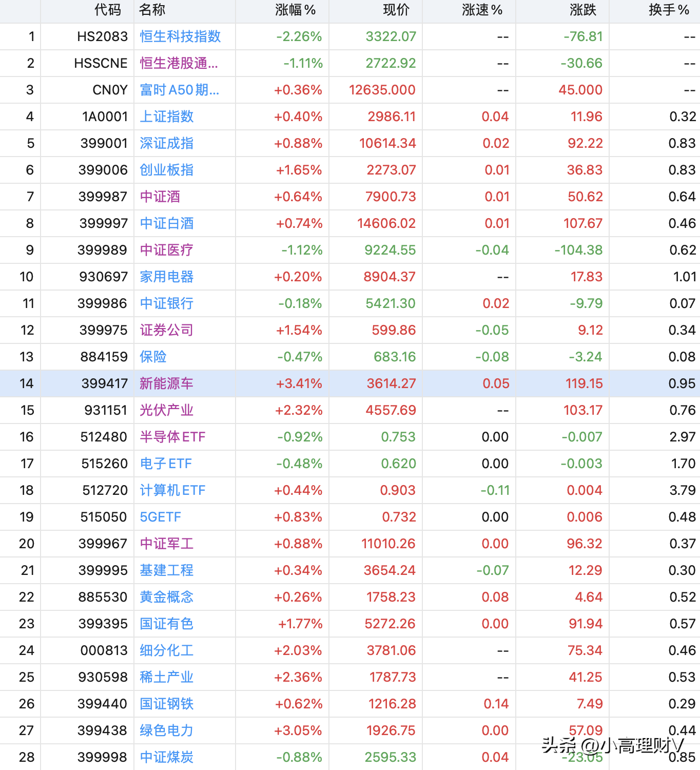Select the 新能源车 highlighted row
The height and width of the screenshot is (770, 700).
(350, 383)
